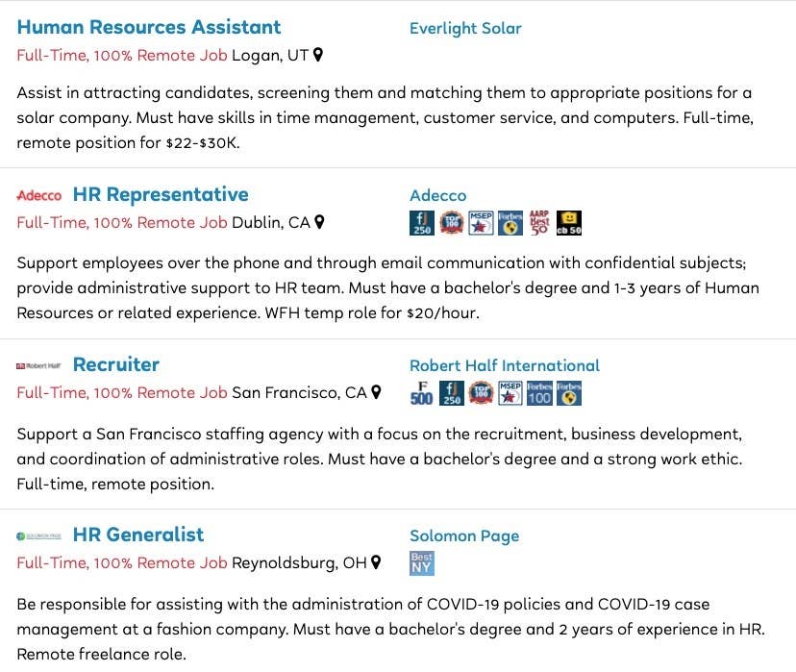Open the Recruiter job listing
The width and height of the screenshot is (796, 672).
115,364
